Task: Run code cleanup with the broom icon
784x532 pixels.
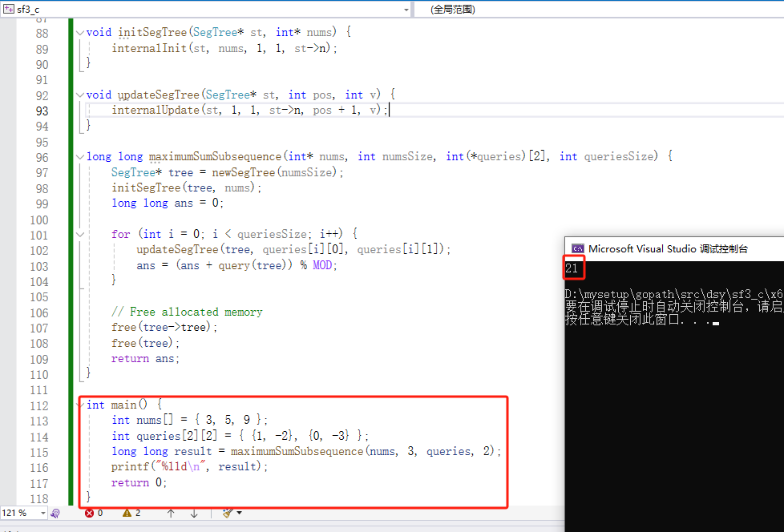Action: (x=228, y=513)
